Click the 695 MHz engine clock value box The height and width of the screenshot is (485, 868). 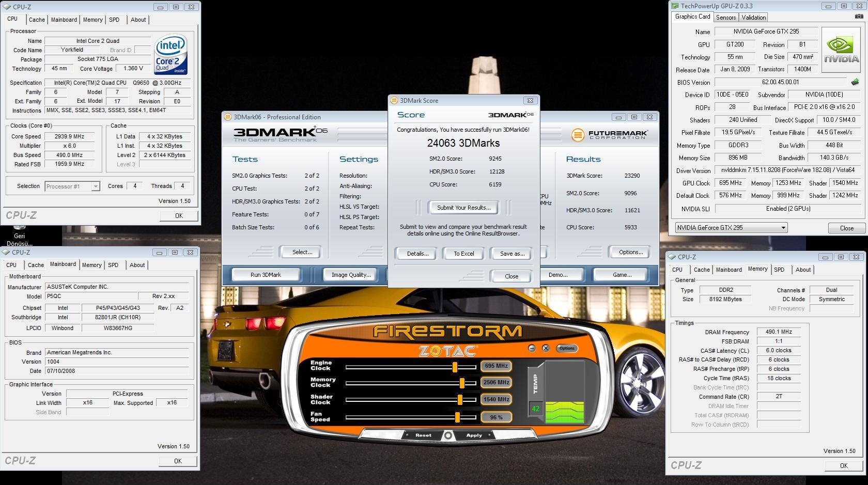496,366
